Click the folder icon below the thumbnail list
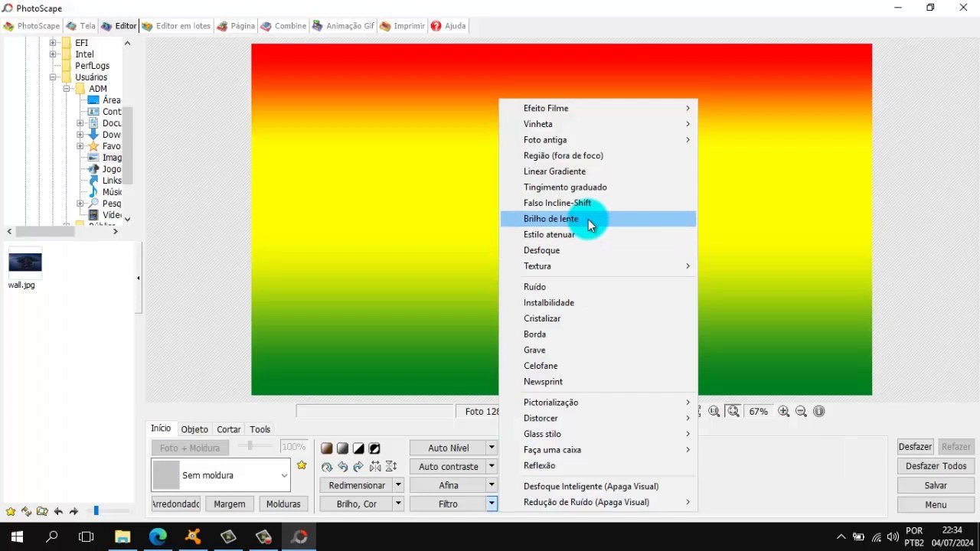This screenshot has height=551, width=980. pos(42,511)
